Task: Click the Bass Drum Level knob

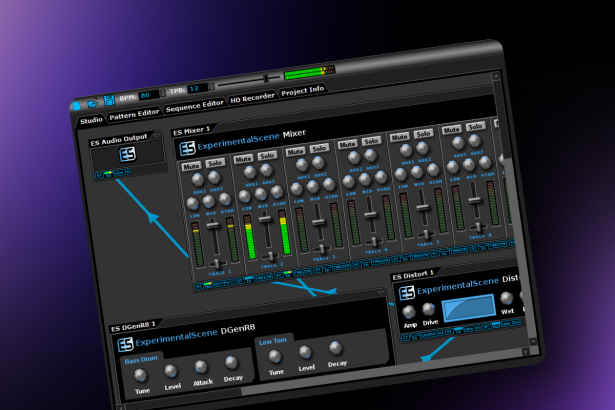Action: coord(171,371)
